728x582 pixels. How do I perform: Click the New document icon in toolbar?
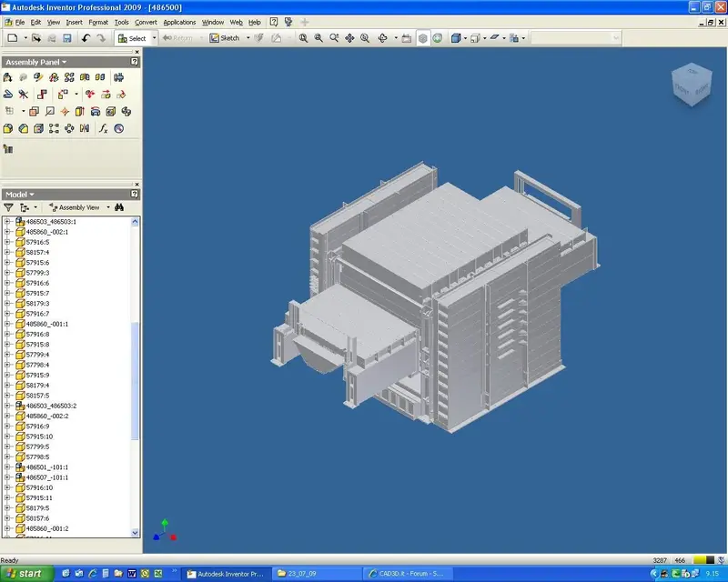[x=13, y=38]
